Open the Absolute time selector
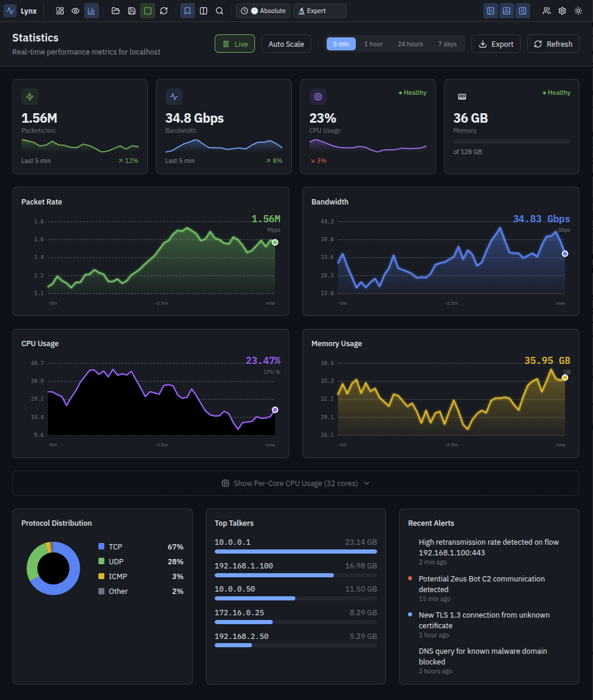The image size is (593, 700). point(263,10)
